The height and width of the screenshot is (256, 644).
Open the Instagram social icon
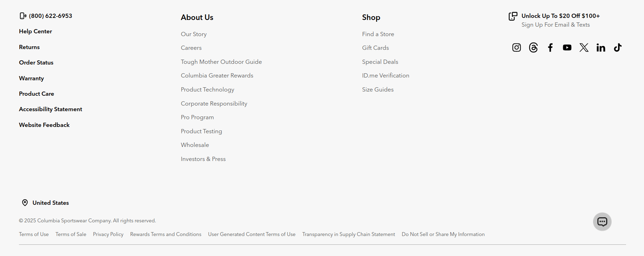point(516,47)
